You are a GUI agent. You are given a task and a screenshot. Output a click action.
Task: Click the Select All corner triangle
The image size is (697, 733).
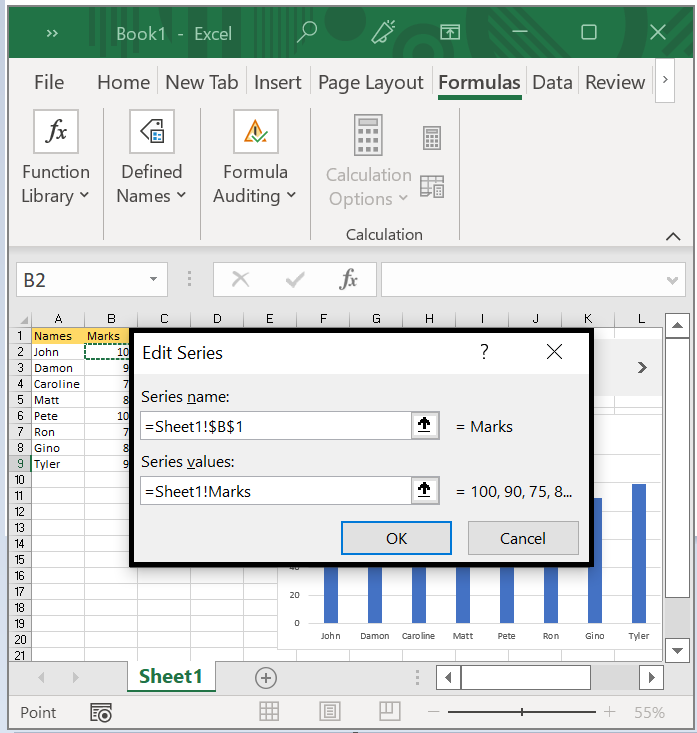(24, 320)
